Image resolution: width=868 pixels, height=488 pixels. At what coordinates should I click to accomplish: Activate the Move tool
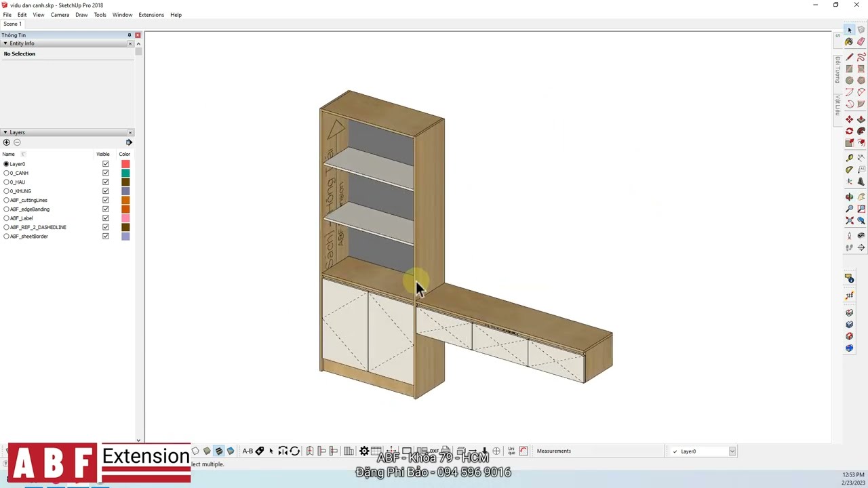point(850,119)
